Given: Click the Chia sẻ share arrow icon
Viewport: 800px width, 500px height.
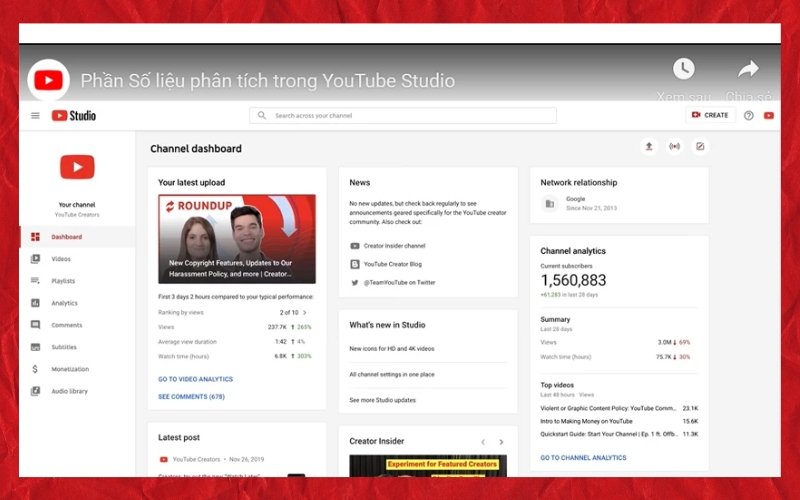Looking at the screenshot, I should (748, 69).
